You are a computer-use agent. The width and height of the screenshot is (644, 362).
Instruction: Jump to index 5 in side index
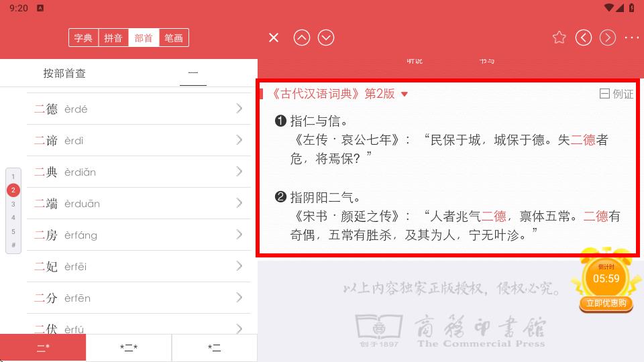(x=13, y=231)
